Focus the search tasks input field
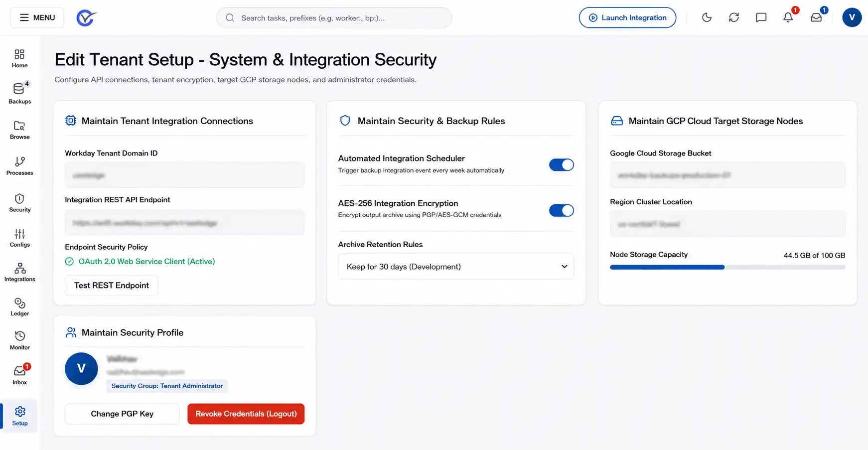Screen dimensions: 868x450 pyautogui.click(x=334, y=18)
